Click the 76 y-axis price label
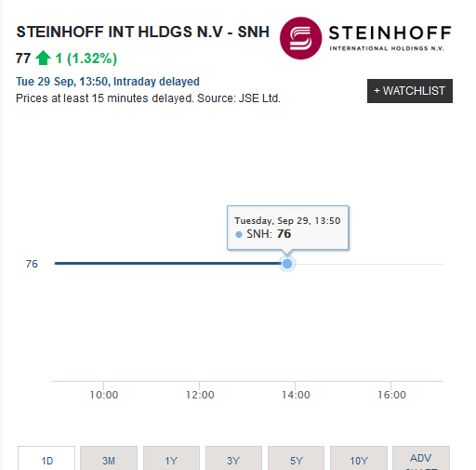The image size is (476, 470). [32, 264]
